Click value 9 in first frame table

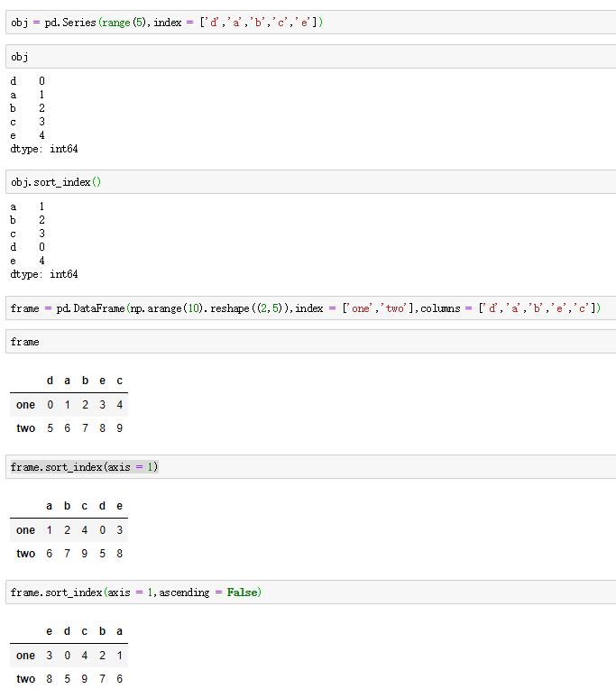coord(120,428)
